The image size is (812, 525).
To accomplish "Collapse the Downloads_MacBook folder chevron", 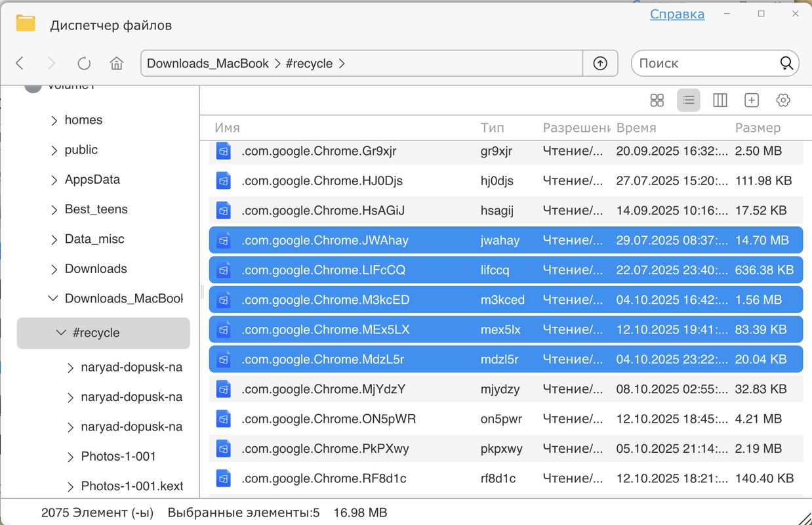I will point(54,299).
